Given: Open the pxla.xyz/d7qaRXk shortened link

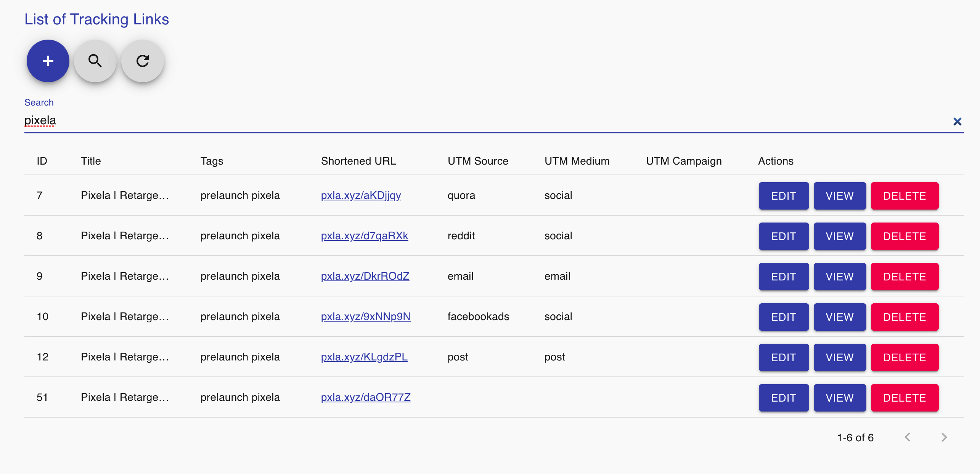Looking at the screenshot, I should 364,236.
